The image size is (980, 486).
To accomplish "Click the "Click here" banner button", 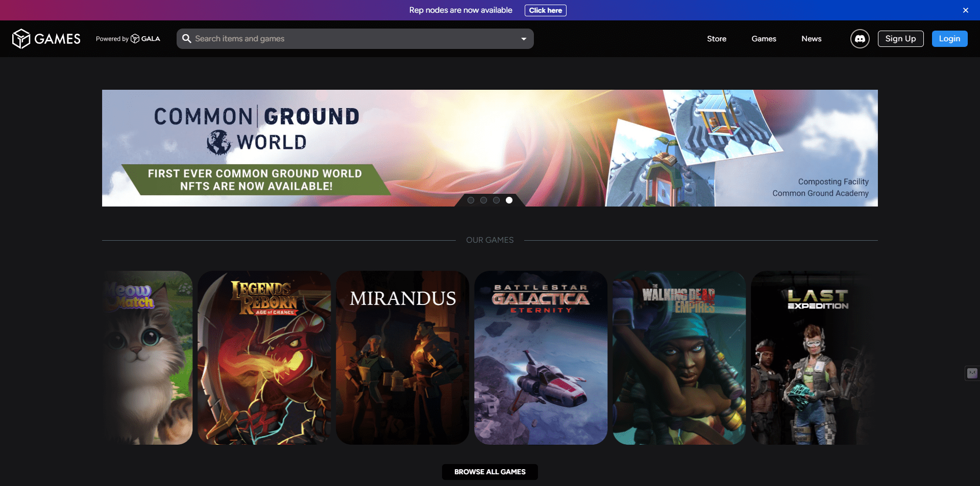I will tap(545, 10).
